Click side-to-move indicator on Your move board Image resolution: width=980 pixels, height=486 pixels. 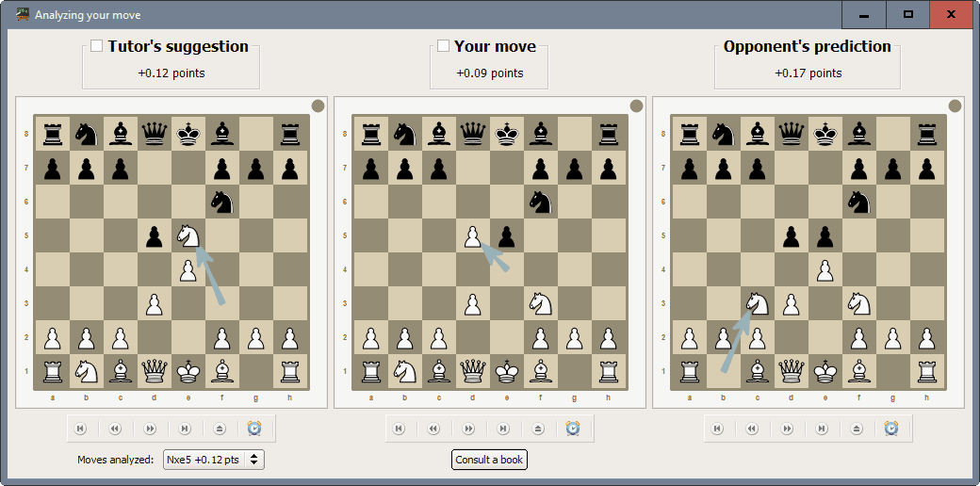coord(637,106)
